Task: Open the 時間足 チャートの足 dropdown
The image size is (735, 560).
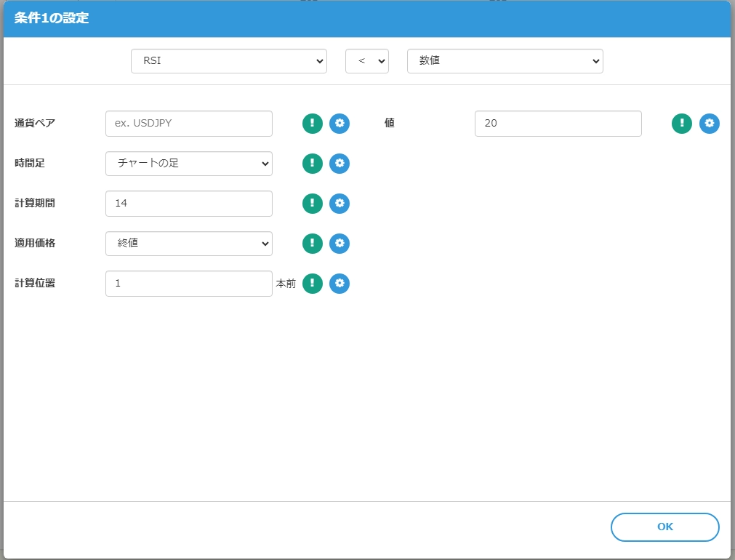Action: point(189,164)
